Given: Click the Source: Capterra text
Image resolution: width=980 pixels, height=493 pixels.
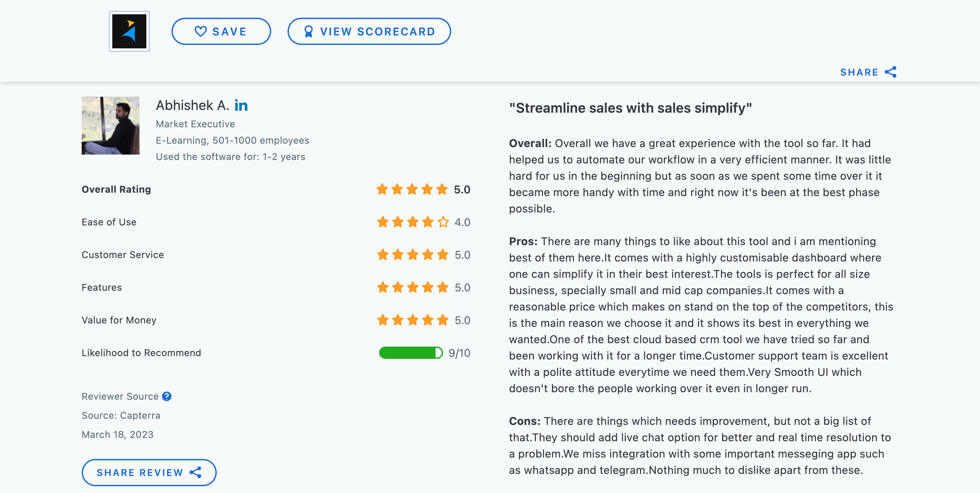Looking at the screenshot, I should 121,415.
